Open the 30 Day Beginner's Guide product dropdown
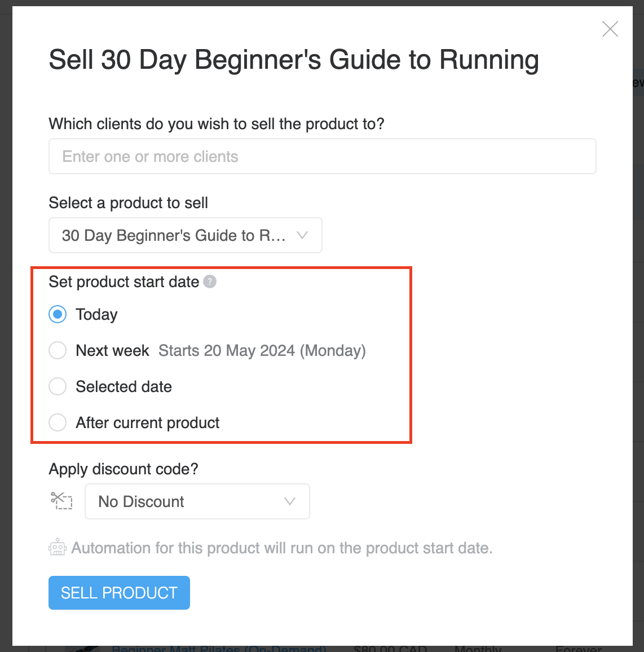644x652 pixels. tap(185, 235)
